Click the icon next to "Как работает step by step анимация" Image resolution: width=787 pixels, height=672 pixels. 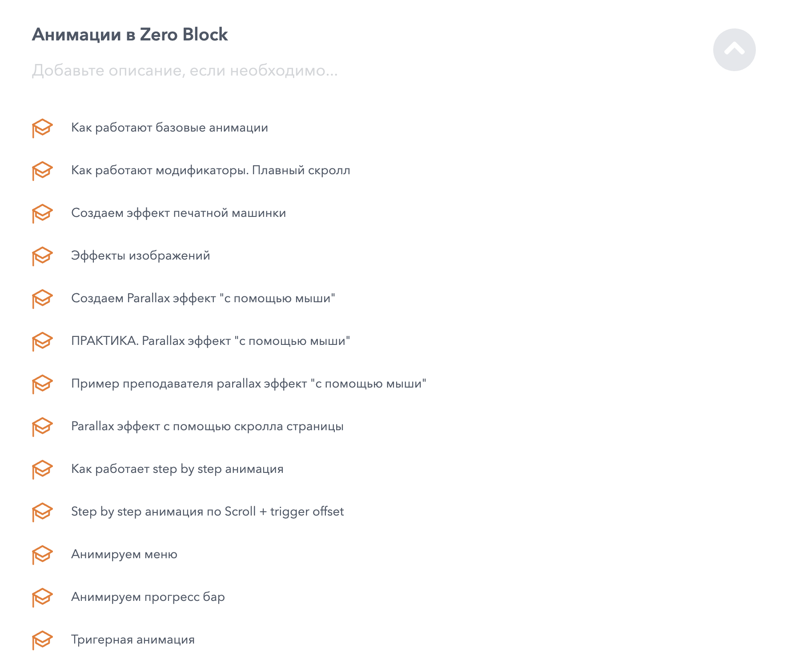[42, 469]
